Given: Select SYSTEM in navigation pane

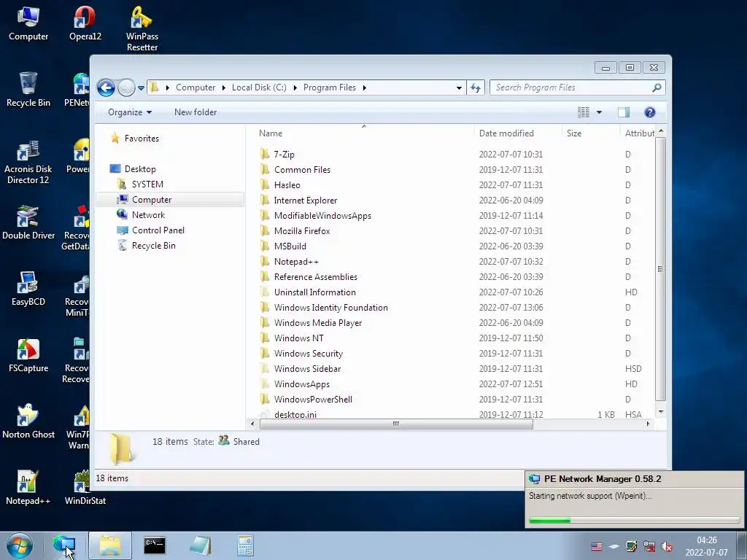Looking at the screenshot, I should 147,184.
